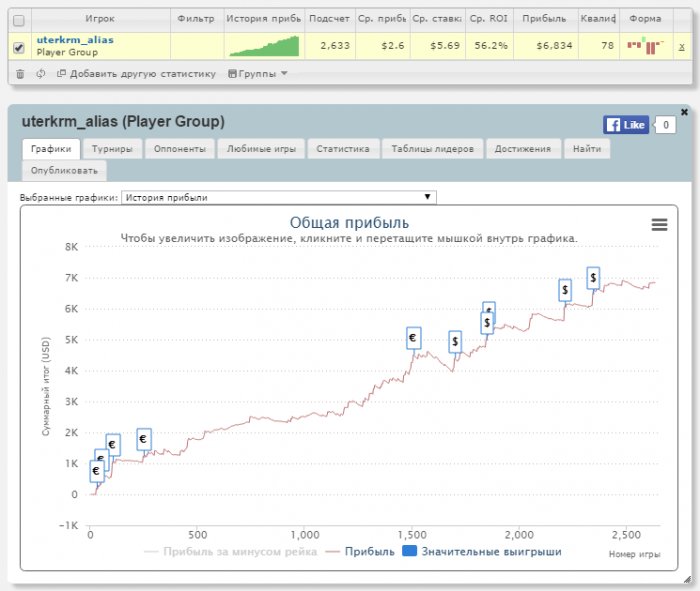The image size is (700, 591).
Task: Open the Статистика tab
Action: pos(342,148)
